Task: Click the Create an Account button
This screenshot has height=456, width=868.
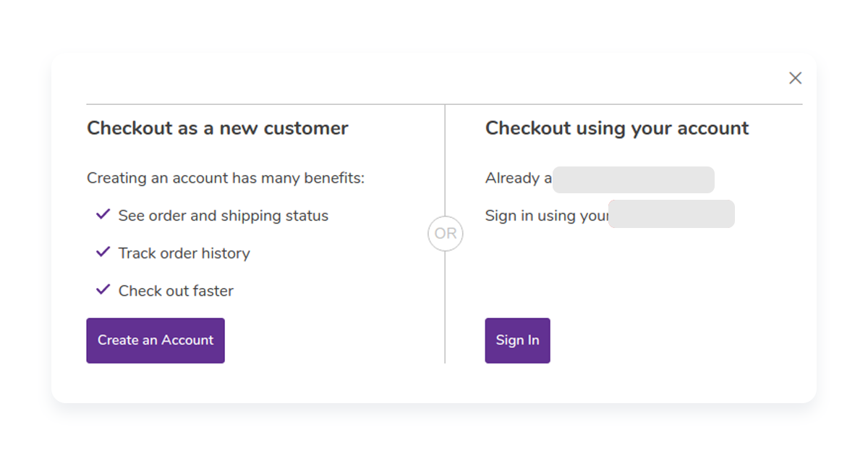Action: [x=156, y=340]
